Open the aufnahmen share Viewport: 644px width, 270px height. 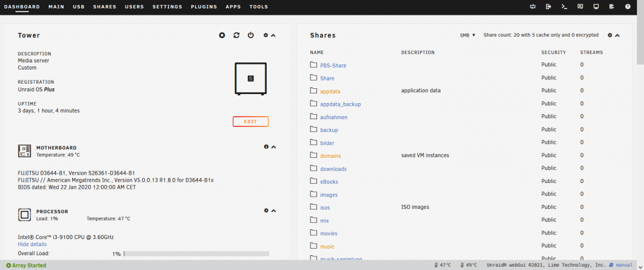[334, 117]
